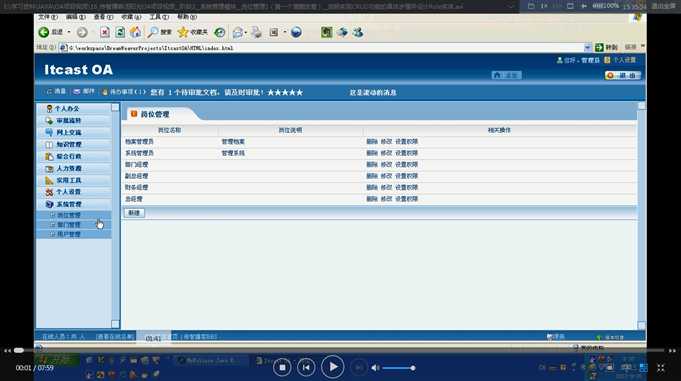Click 删除 for 档案管理员 row
The image size is (681, 381).
pyautogui.click(x=372, y=142)
